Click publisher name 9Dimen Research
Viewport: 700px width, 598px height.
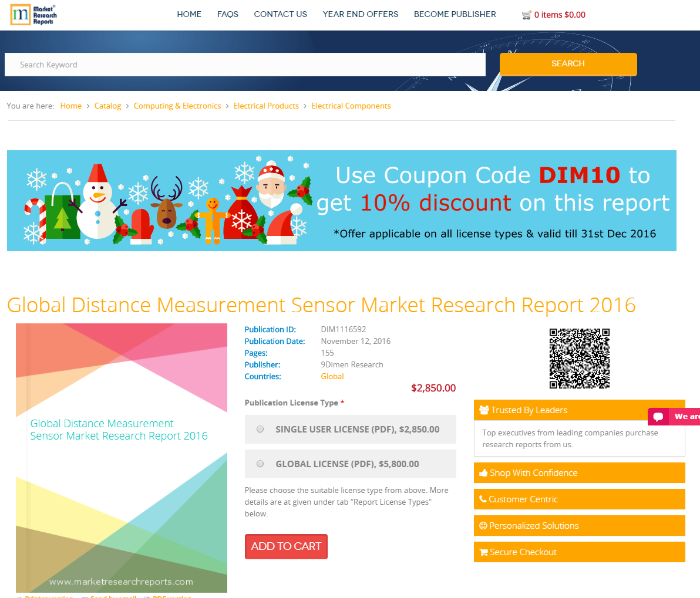pos(352,364)
